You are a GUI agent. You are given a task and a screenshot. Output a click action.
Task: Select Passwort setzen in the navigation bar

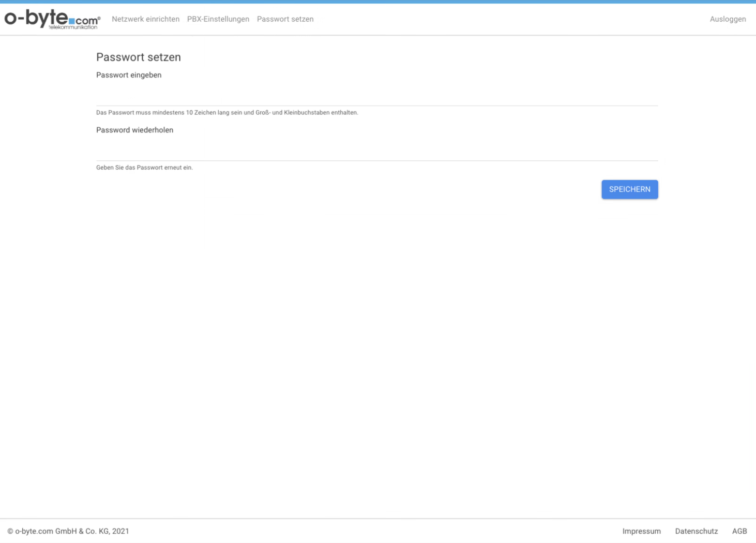[x=285, y=19]
